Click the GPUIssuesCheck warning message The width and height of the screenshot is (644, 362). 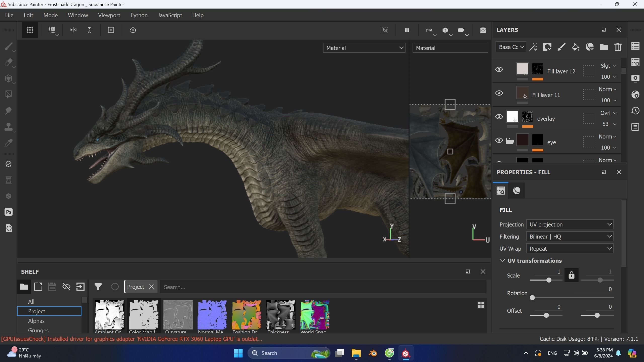point(131,339)
